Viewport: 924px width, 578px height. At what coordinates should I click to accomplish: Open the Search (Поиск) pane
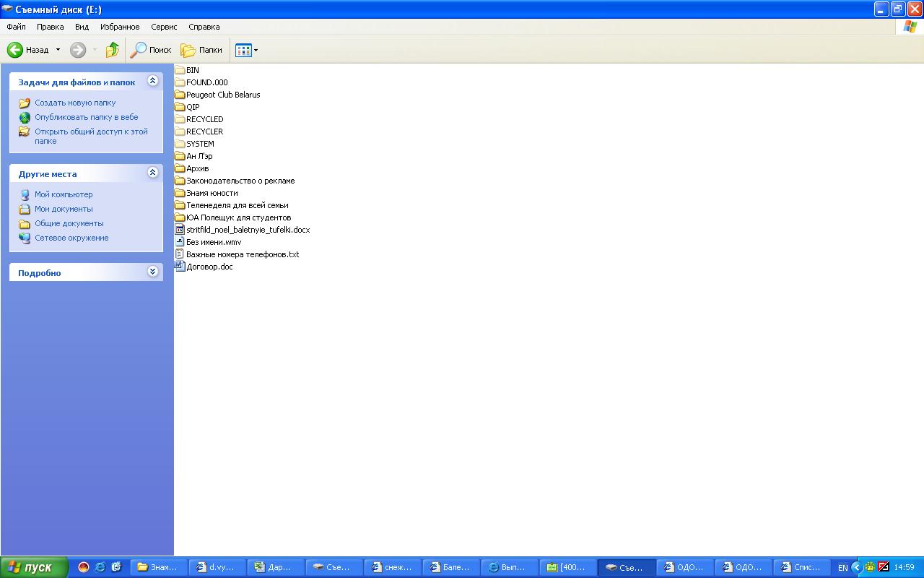point(151,50)
